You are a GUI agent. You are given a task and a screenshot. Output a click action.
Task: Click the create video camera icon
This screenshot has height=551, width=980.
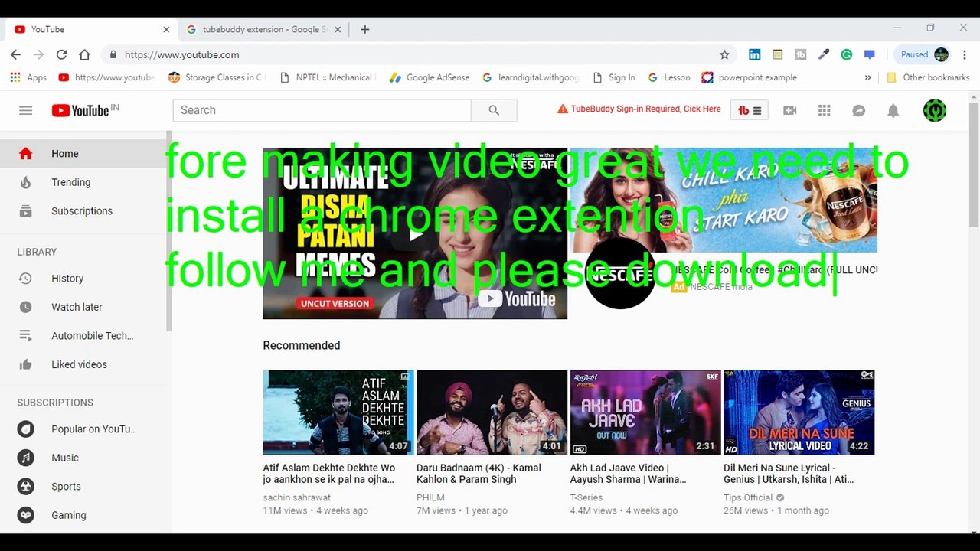(790, 110)
